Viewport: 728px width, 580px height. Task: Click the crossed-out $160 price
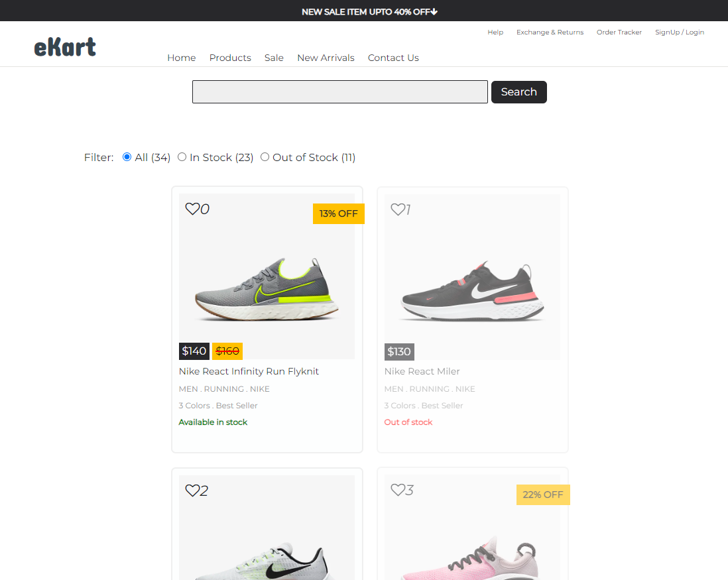pyautogui.click(x=227, y=351)
